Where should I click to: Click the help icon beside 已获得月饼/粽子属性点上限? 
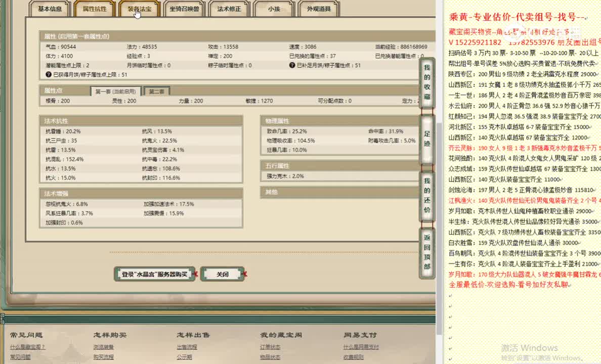coord(49,75)
